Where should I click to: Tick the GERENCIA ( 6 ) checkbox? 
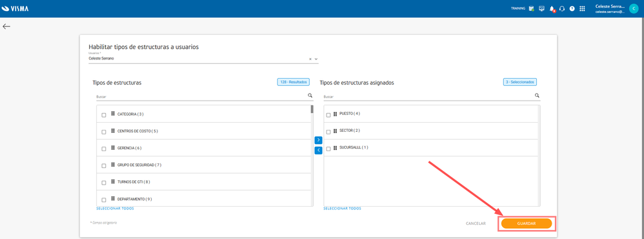point(104,149)
